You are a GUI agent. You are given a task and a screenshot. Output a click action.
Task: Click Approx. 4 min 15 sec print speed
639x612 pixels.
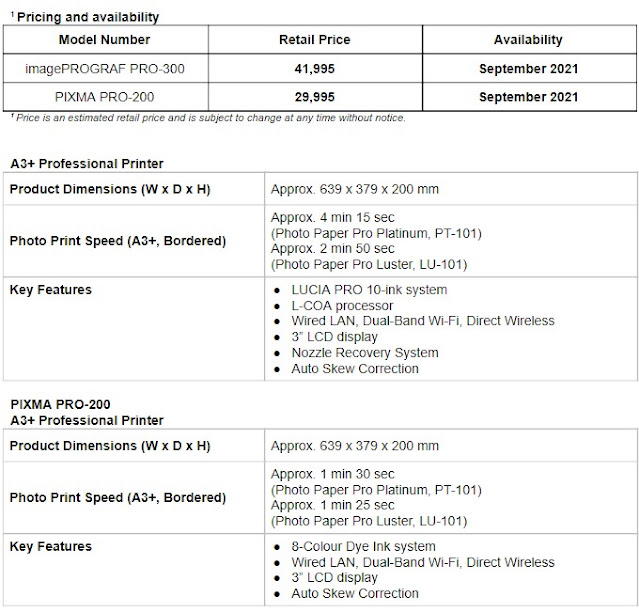pos(333,217)
